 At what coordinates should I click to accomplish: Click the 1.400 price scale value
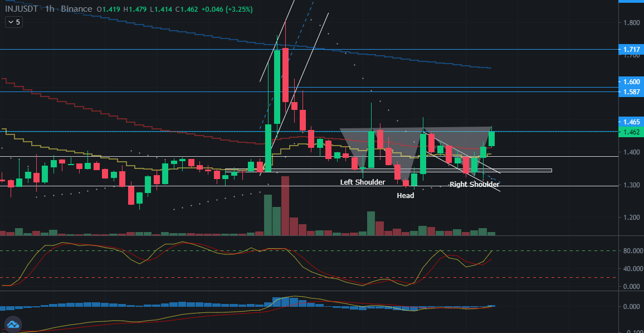pyautogui.click(x=631, y=152)
